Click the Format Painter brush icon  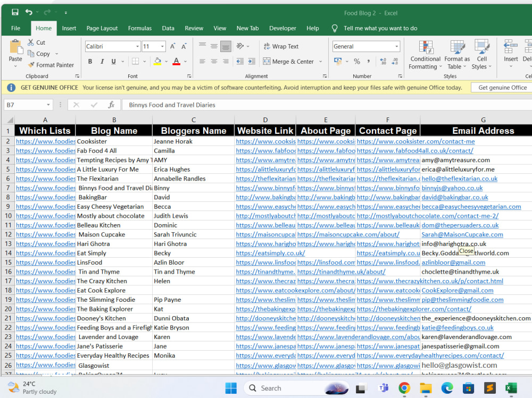(x=31, y=65)
